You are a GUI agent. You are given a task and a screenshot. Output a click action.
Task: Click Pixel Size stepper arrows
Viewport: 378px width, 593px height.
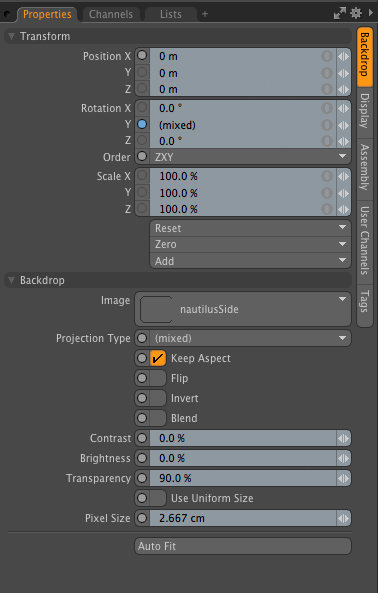click(344, 518)
